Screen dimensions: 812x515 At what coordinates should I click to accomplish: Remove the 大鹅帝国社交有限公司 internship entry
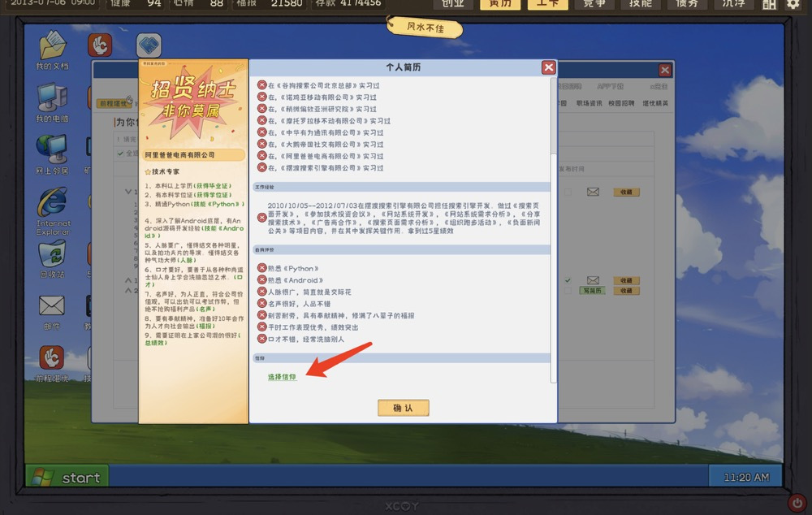262,144
